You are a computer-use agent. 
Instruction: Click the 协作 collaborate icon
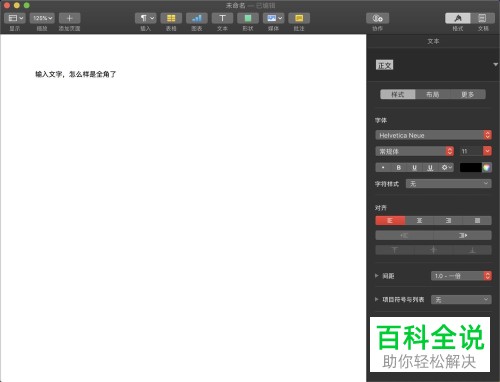click(377, 18)
